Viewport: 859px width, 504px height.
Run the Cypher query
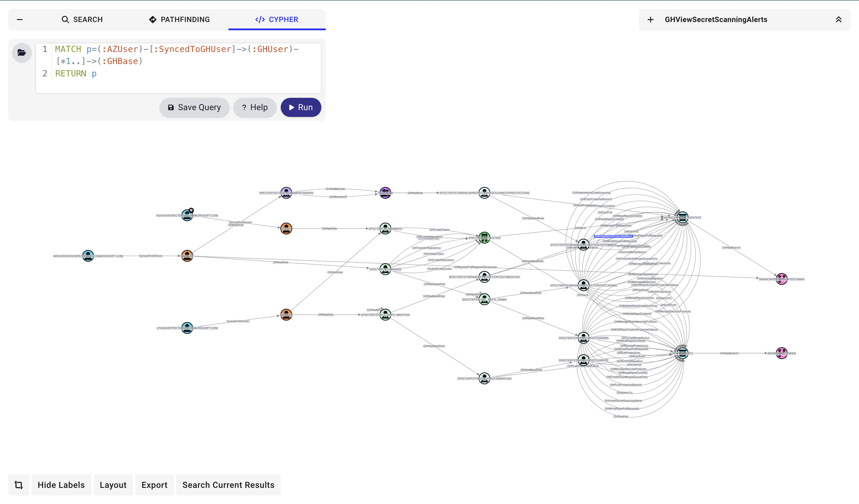pos(301,107)
